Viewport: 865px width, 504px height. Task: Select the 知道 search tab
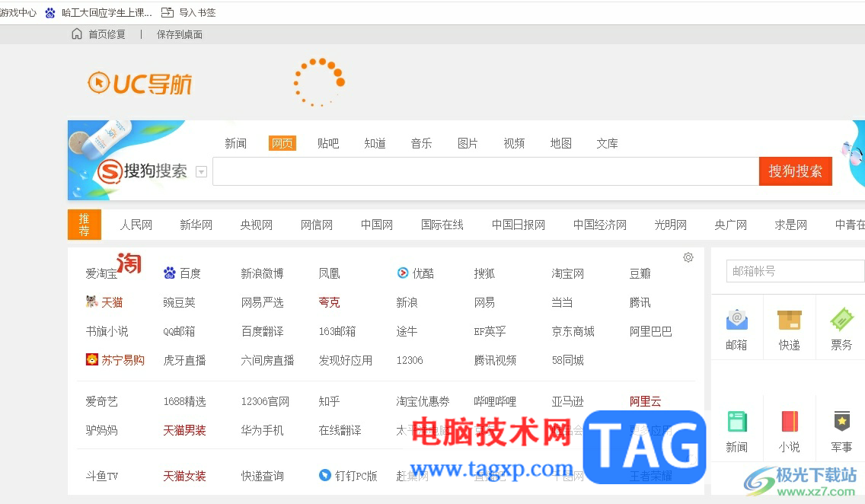click(x=375, y=143)
